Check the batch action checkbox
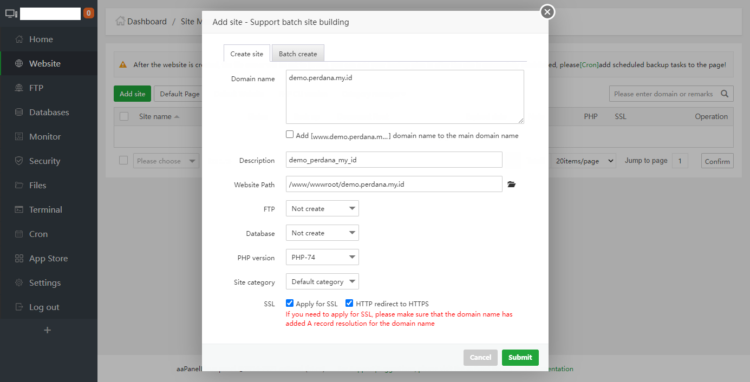 123,161
